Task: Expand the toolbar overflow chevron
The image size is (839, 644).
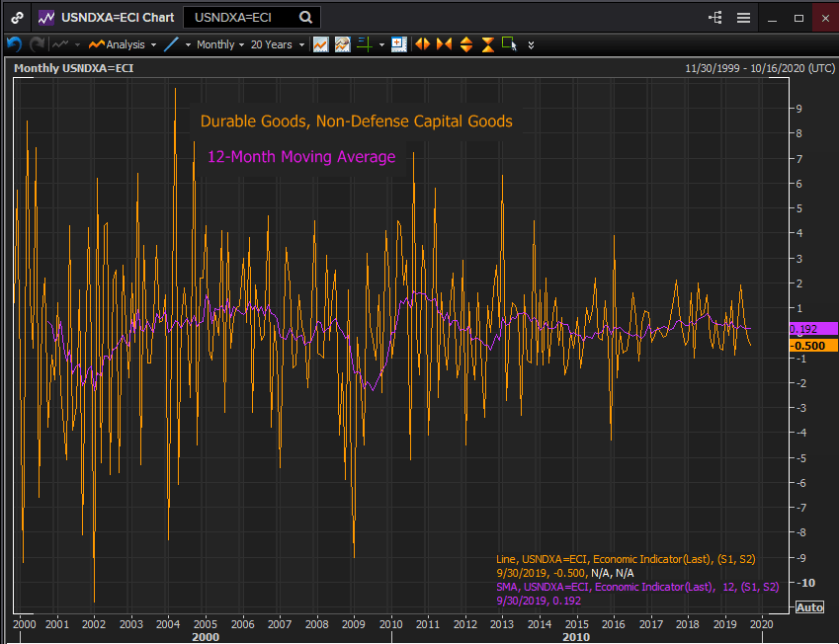Action: coord(532,44)
